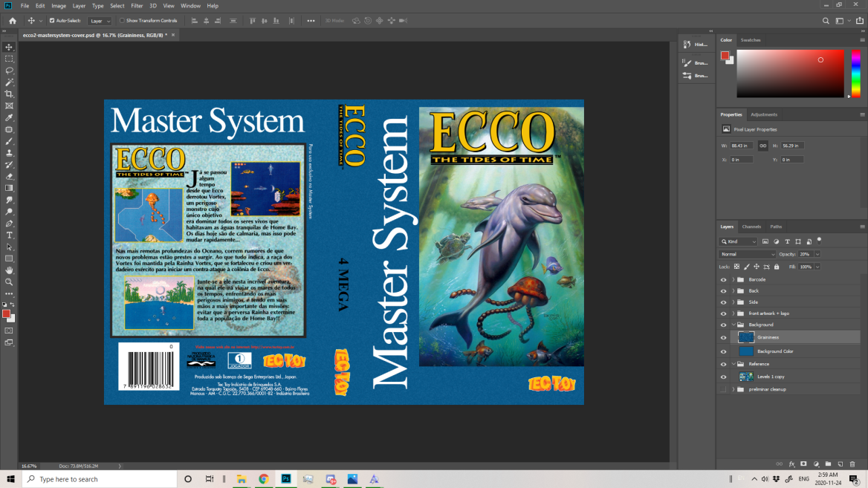Select the Crop tool
This screenshot has width=868, height=488.
pyautogui.click(x=10, y=94)
